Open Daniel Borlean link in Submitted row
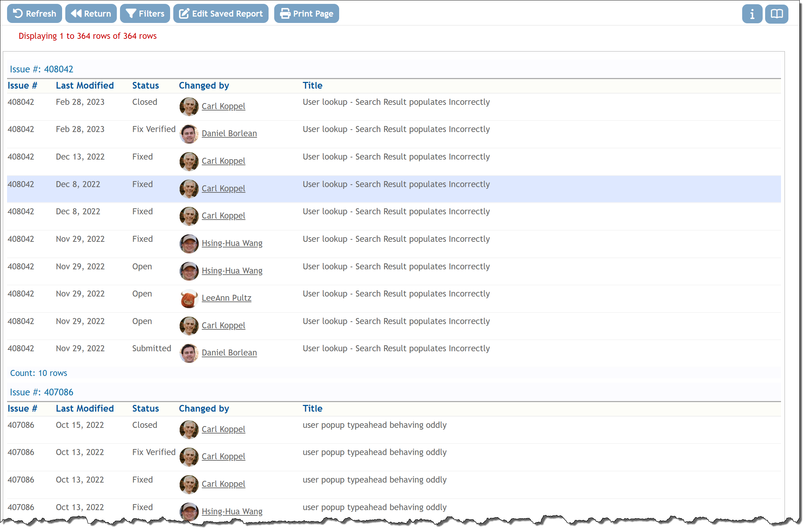Screen dimensions: 805x532 (229, 353)
